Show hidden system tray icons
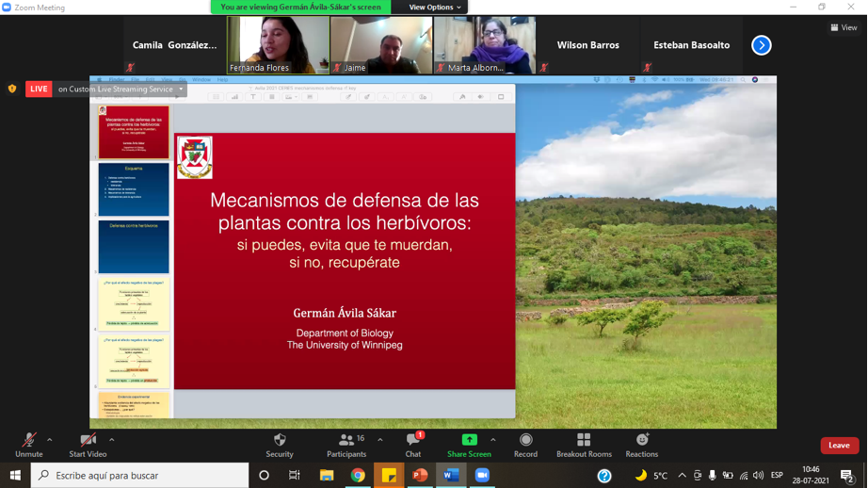The width and height of the screenshot is (868, 488). point(682,475)
